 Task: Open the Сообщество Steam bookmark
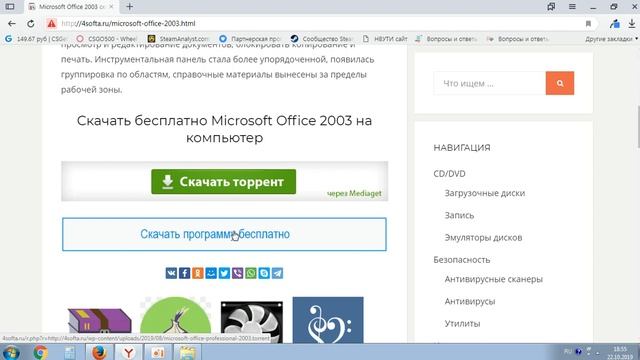pos(322,39)
